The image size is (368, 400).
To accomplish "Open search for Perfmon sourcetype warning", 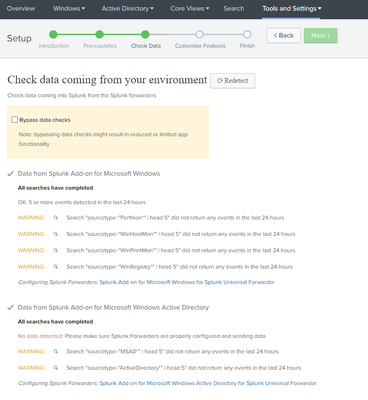I will coord(56,218).
